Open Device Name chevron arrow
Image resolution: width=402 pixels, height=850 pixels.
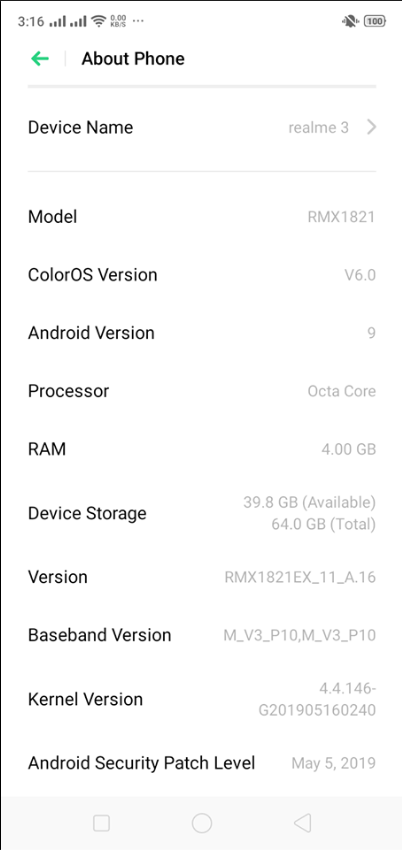(x=371, y=127)
